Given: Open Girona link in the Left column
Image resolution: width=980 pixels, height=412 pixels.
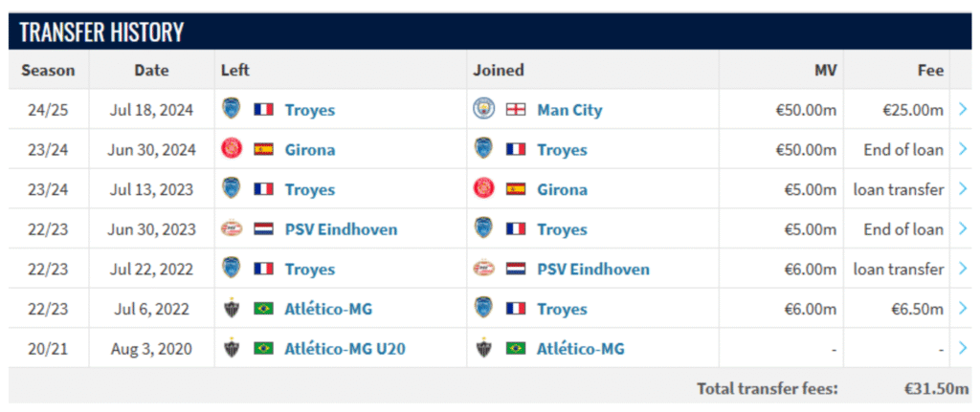Looking at the screenshot, I should click(310, 150).
